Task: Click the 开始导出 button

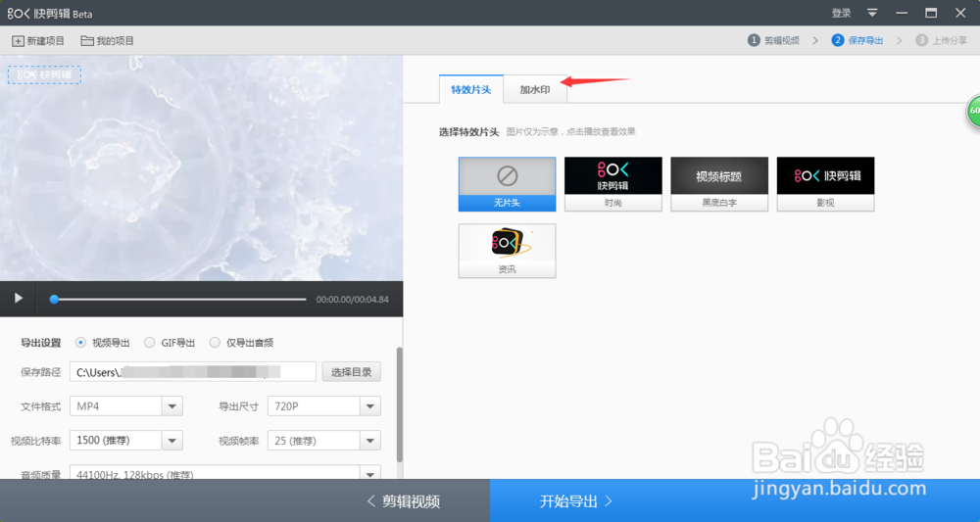Action: (x=735, y=500)
